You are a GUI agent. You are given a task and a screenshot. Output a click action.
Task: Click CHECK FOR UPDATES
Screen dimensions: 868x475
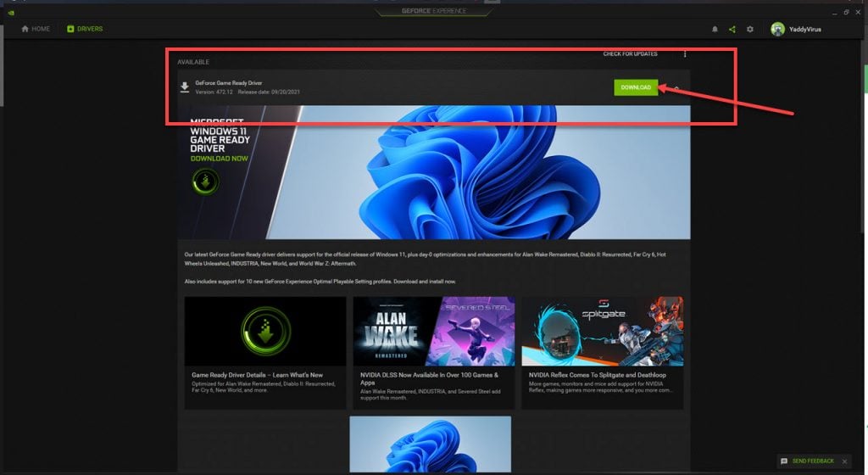[x=630, y=53]
